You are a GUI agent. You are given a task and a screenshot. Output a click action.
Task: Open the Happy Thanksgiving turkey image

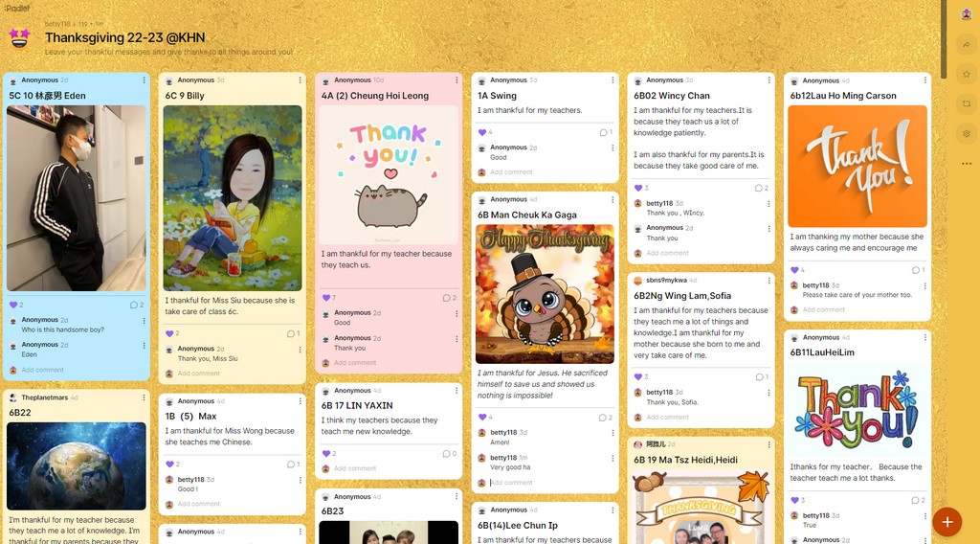545,295
